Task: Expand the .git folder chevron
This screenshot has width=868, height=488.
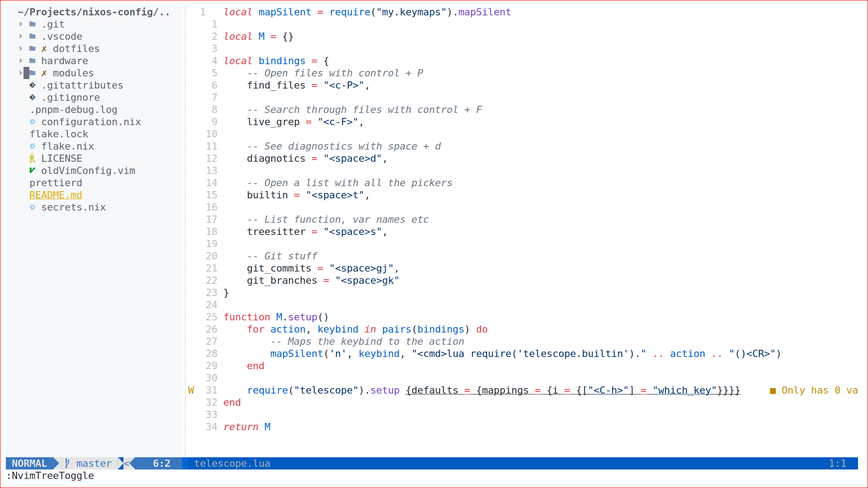Action: [x=20, y=24]
